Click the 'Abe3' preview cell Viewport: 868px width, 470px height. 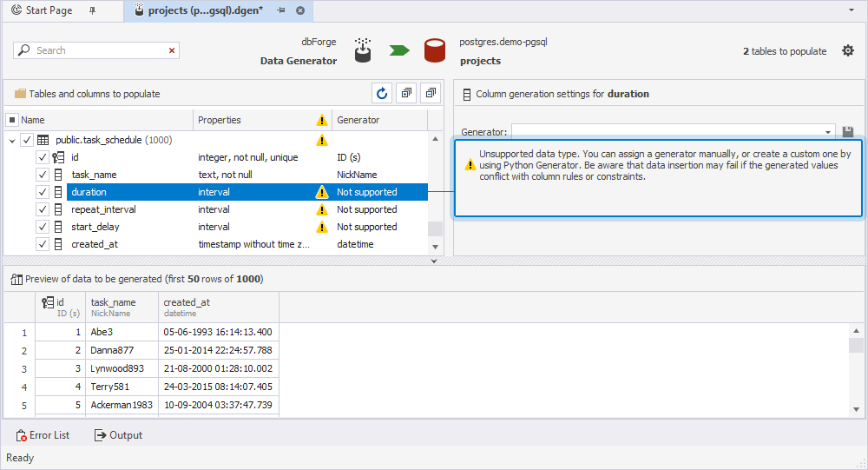[122, 332]
